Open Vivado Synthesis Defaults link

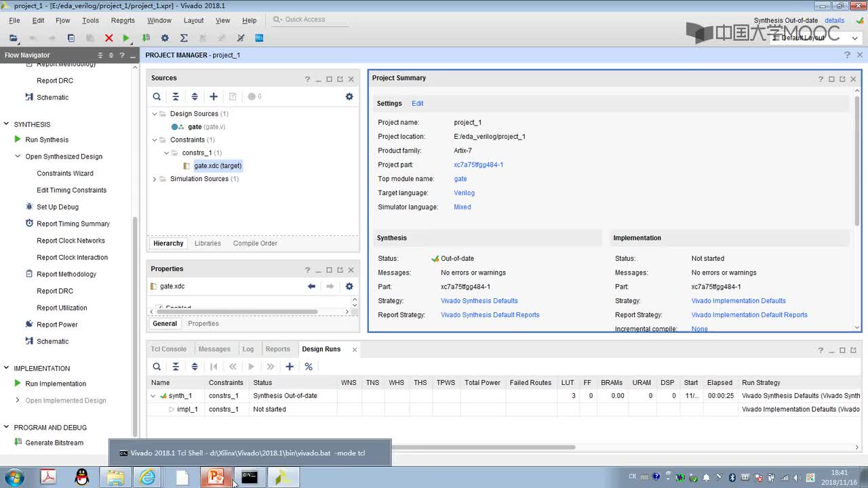479,301
